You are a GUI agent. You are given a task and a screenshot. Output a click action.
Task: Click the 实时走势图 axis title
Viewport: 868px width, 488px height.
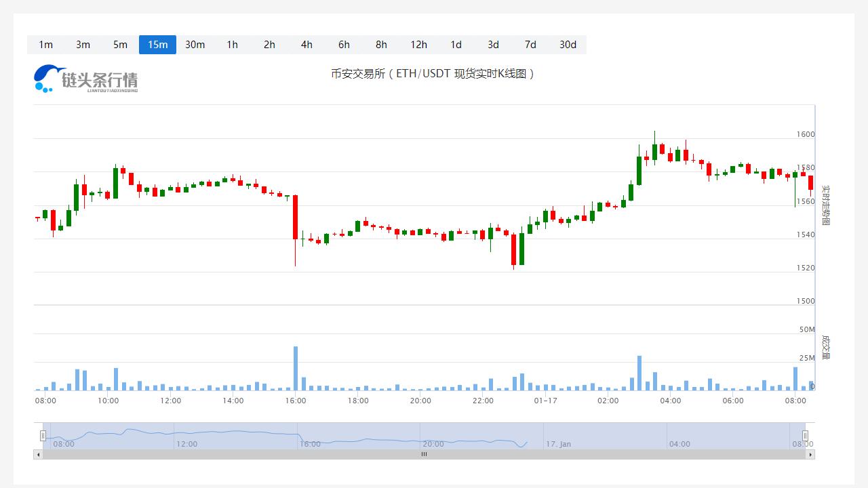click(x=825, y=205)
